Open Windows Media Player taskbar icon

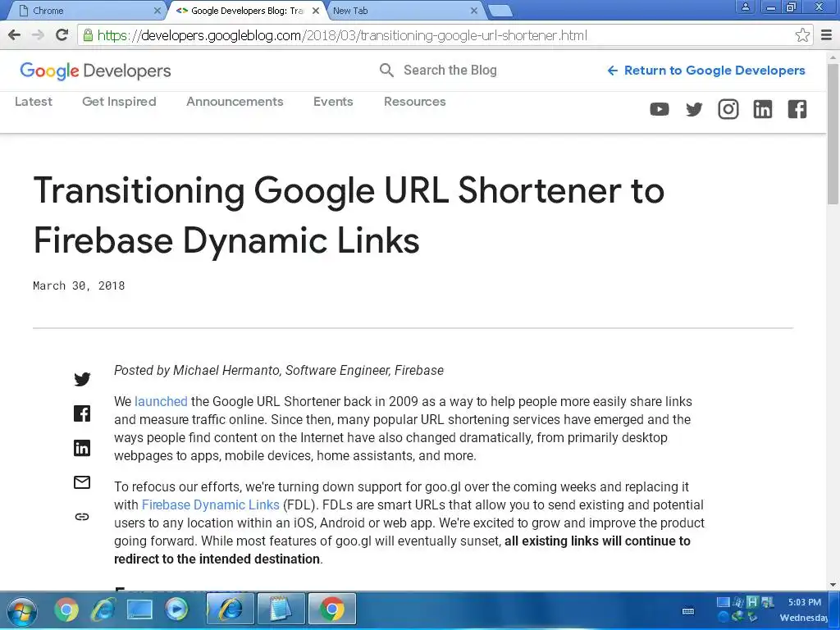tap(176, 609)
